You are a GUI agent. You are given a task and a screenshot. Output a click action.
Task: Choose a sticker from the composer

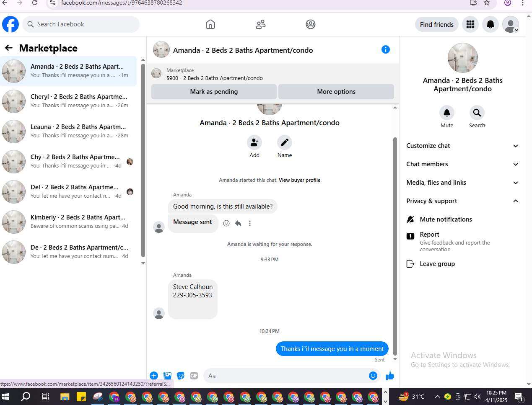tap(181, 376)
